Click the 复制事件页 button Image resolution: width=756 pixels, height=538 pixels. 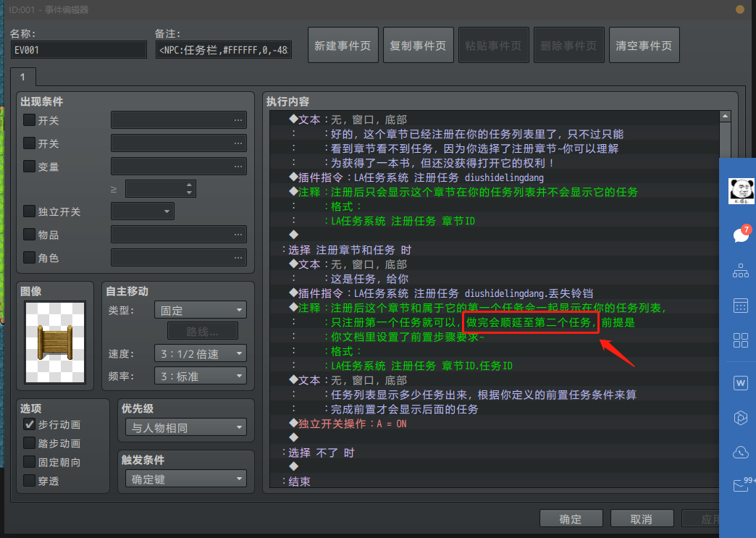coord(418,46)
